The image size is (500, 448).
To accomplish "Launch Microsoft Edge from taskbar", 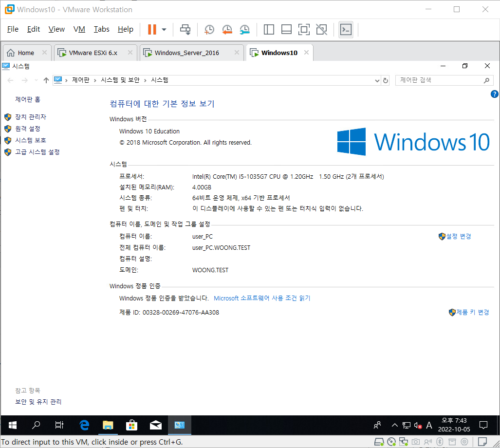I will pos(84,425).
